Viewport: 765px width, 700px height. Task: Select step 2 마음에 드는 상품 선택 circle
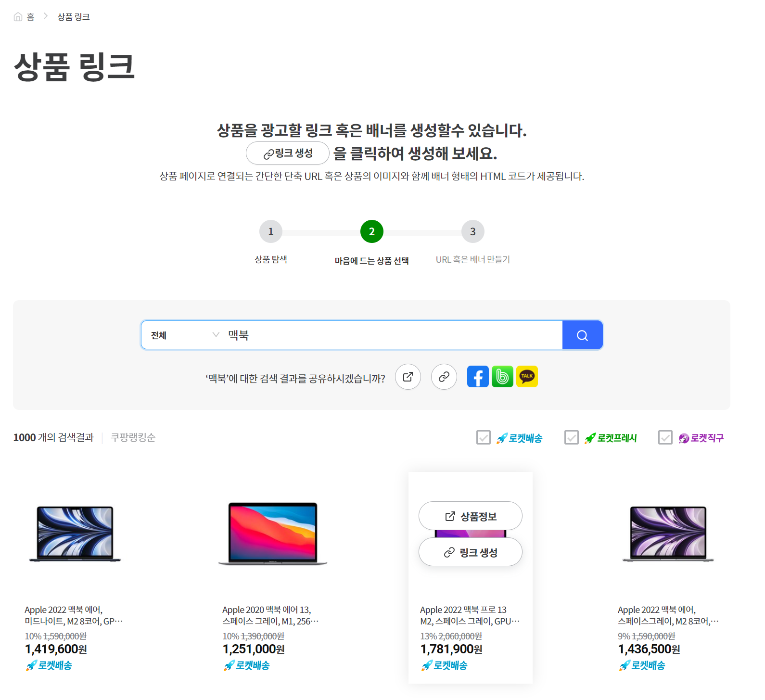[372, 231]
